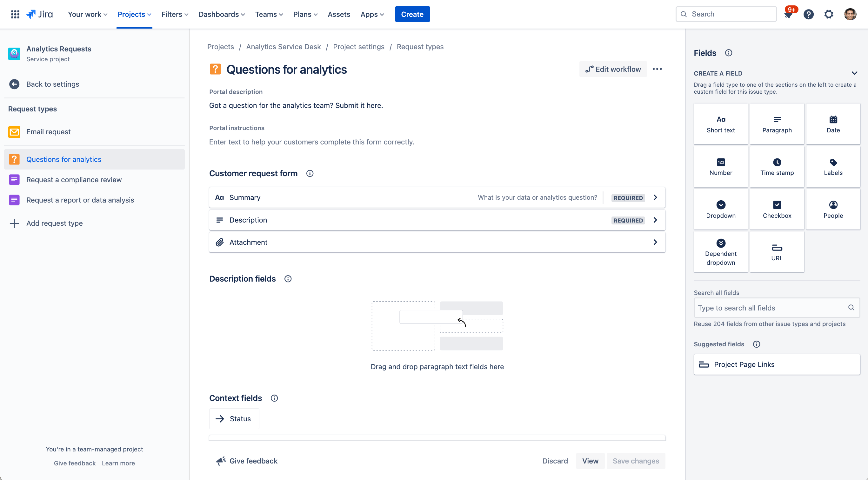Expand the Attachment field settings
This screenshot has height=480, width=868.
tap(655, 242)
